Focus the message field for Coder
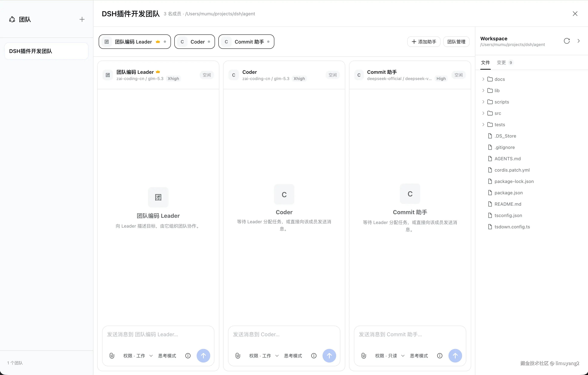The image size is (588, 375). tap(284, 335)
